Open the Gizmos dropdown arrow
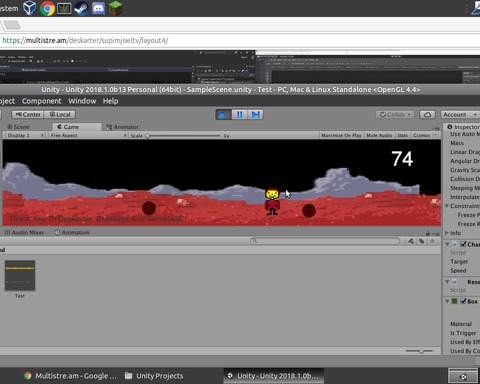This screenshot has width=480, height=384. pyautogui.click(x=435, y=135)
